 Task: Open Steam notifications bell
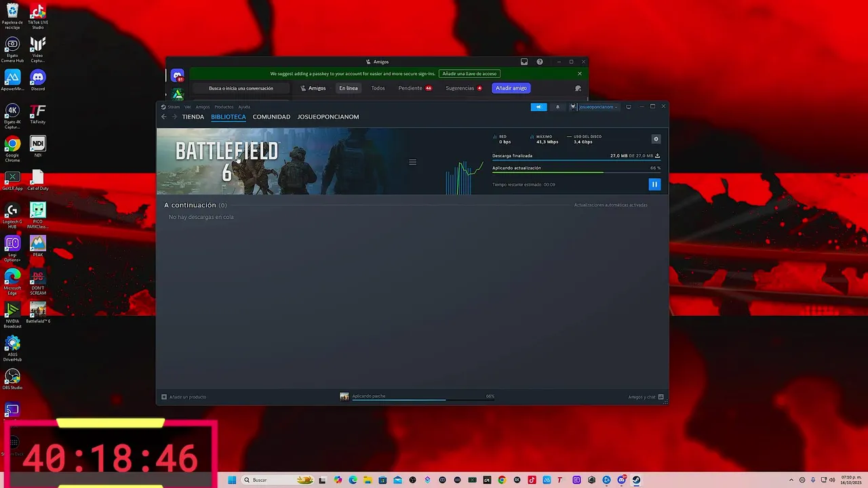(x=557, y=107)
